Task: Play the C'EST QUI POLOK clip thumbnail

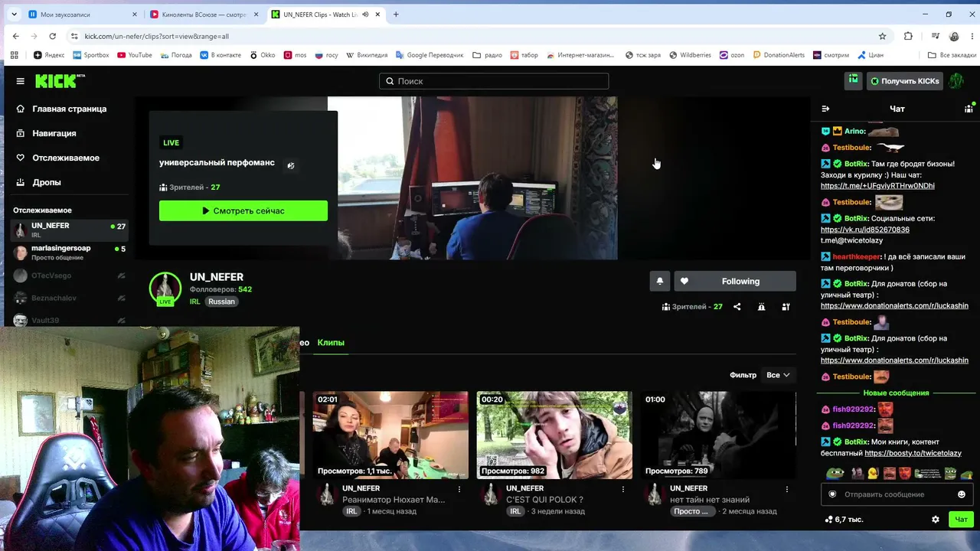Action: point(554,435)
